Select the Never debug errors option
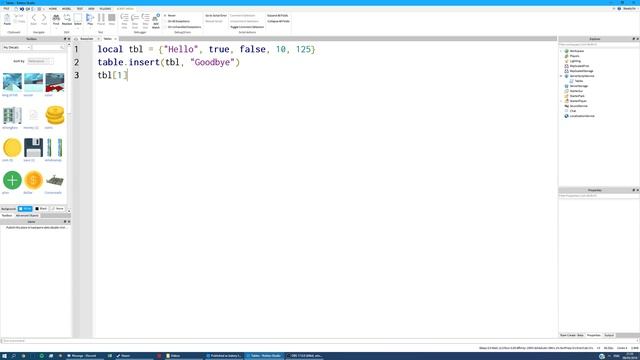Screen dimensions: 640x360 click(x=170, y=16)
